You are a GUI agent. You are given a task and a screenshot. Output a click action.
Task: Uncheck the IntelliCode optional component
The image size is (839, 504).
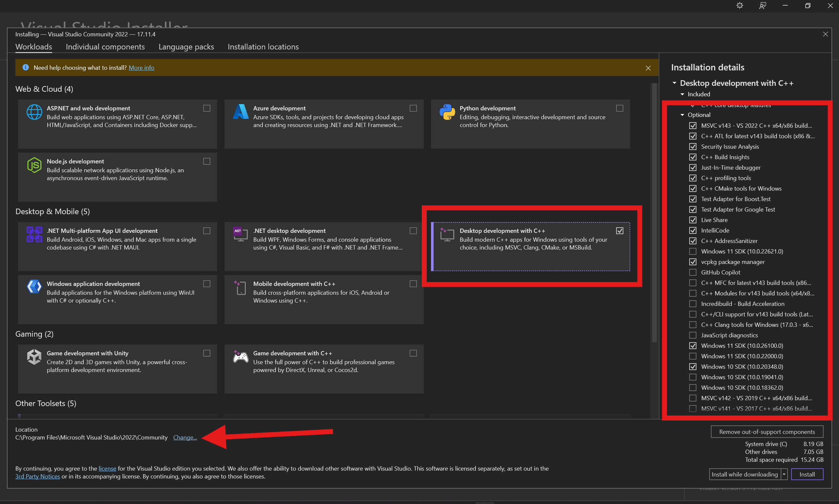tap(693, 230)
